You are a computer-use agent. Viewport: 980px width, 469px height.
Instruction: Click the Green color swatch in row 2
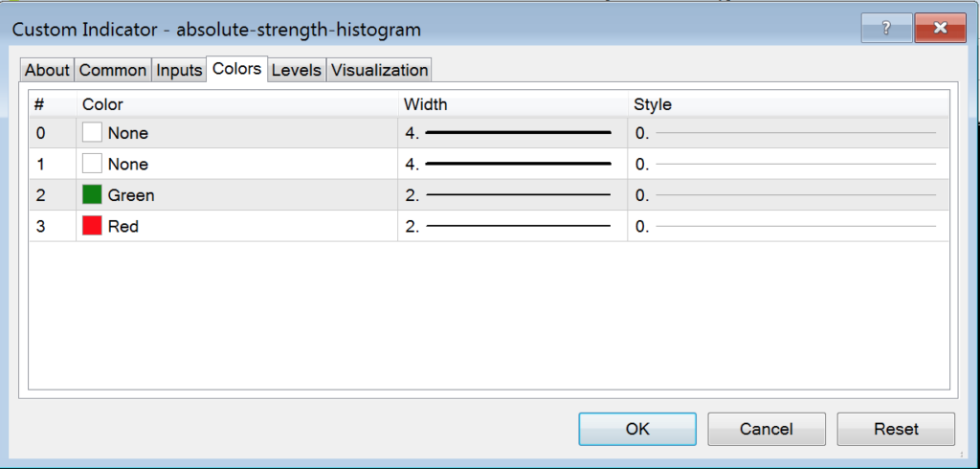[92, 195]
